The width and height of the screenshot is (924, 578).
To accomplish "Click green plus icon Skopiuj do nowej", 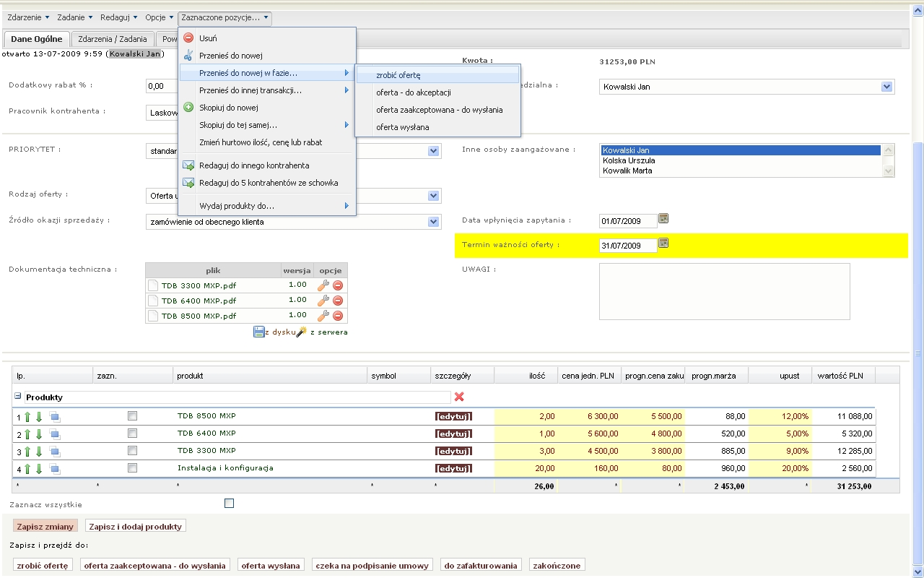I will (x=188, y=108).
